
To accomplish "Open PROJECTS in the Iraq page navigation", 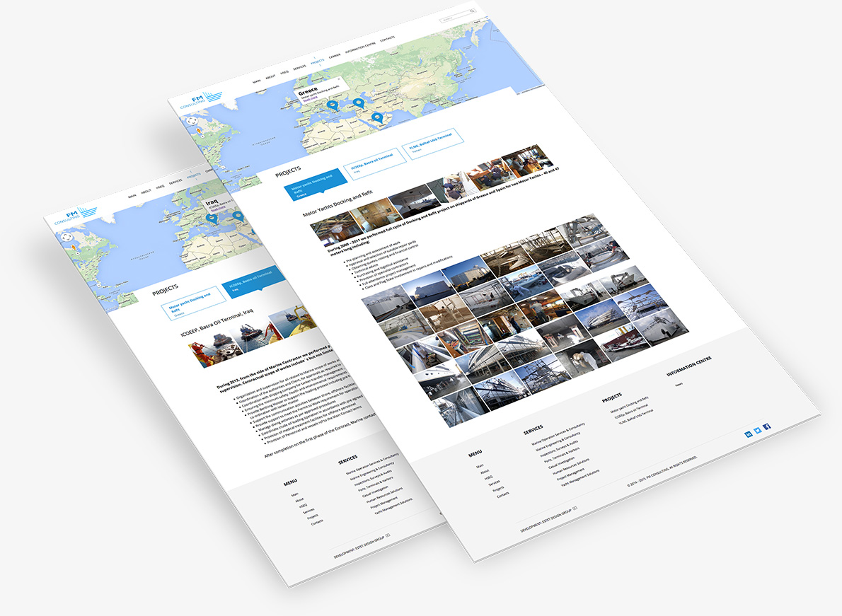I will point(193,175).
